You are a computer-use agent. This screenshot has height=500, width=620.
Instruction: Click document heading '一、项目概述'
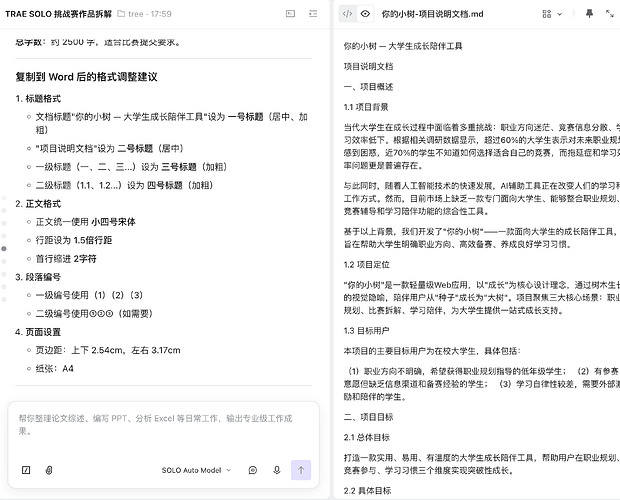point(369,87)
